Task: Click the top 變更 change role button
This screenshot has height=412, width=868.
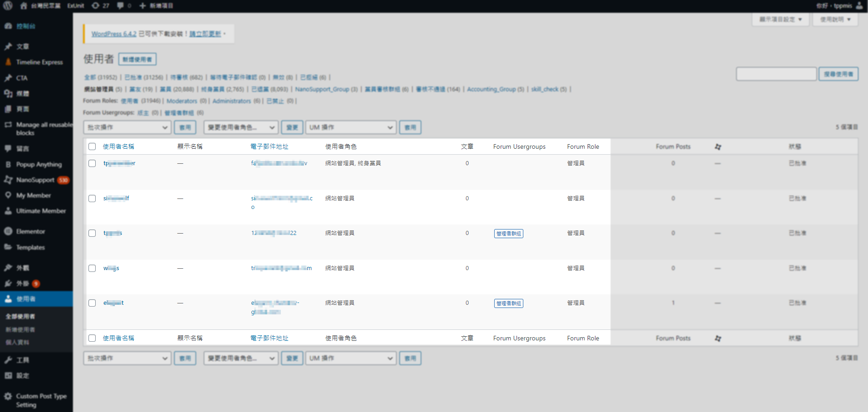Action: tap(292, 127)
